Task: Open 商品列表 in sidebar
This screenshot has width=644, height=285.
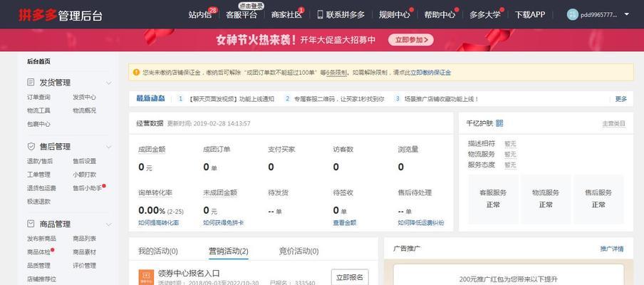Action: pos(85,239)
